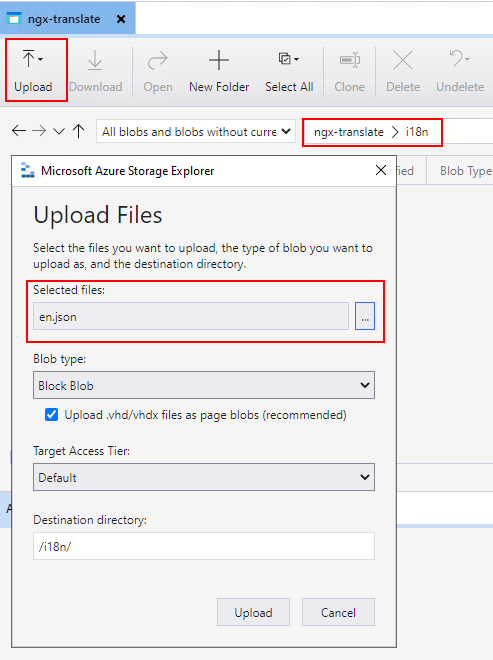Open the Blob type dropdown
493x660 pixels.
(204, 385)
